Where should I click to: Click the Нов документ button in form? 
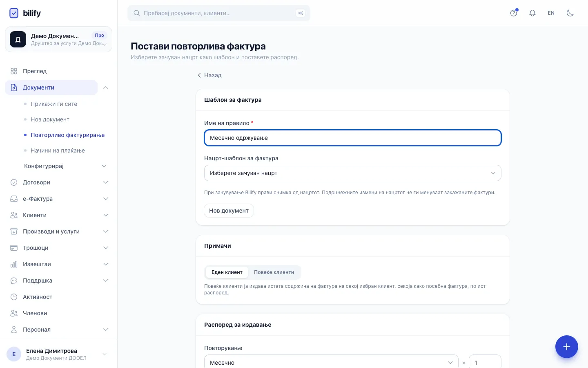pyautogui.click(x=229, y=211)
